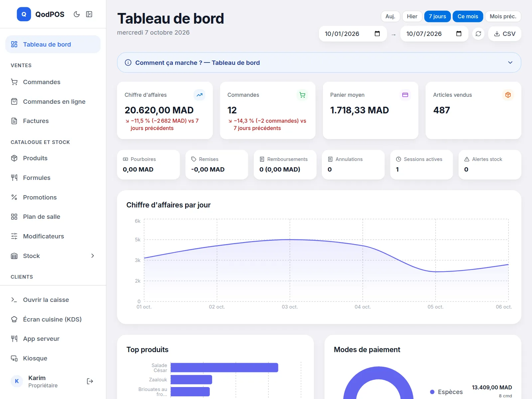Open Kiosque mode

point(53,358)
